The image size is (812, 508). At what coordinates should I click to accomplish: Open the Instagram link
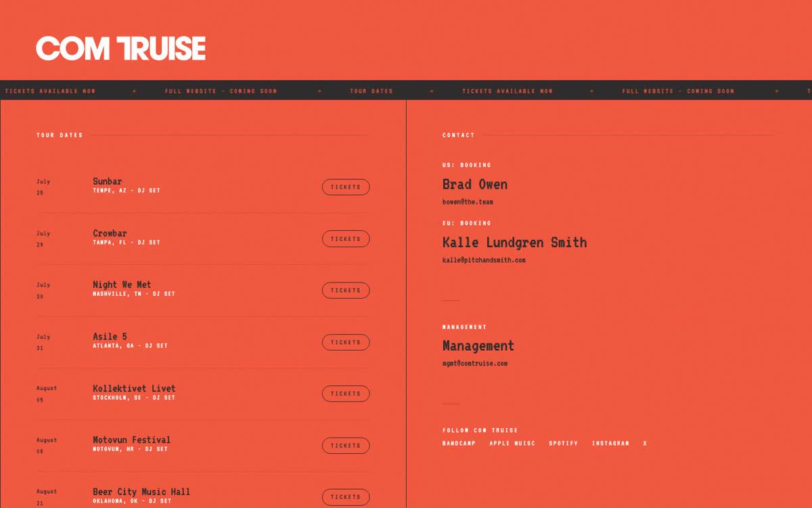tap(610, 444)
